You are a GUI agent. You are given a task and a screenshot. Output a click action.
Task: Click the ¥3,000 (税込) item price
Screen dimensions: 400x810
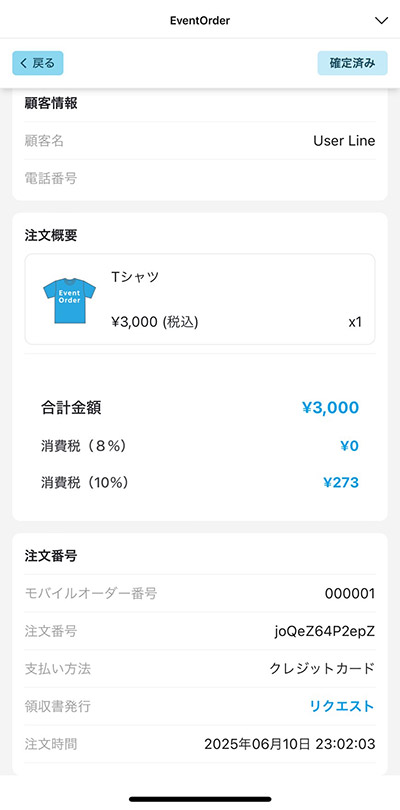[155, 322]
